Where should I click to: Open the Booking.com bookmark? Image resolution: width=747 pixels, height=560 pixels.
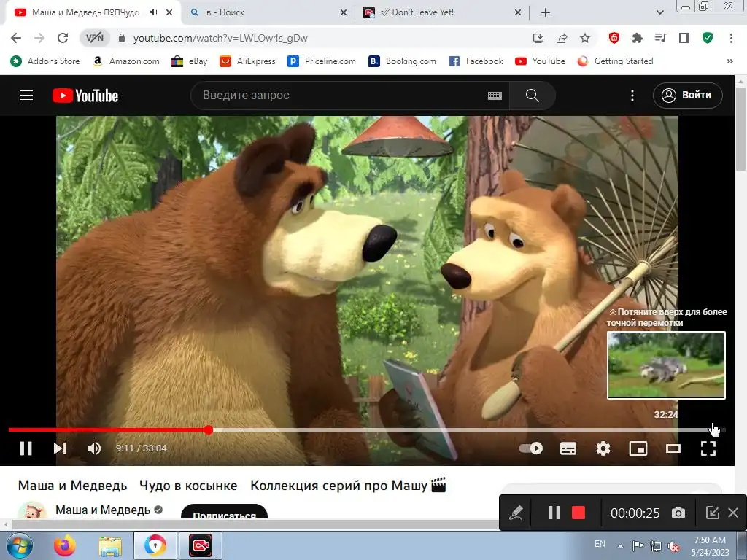(x=403, y=61)
